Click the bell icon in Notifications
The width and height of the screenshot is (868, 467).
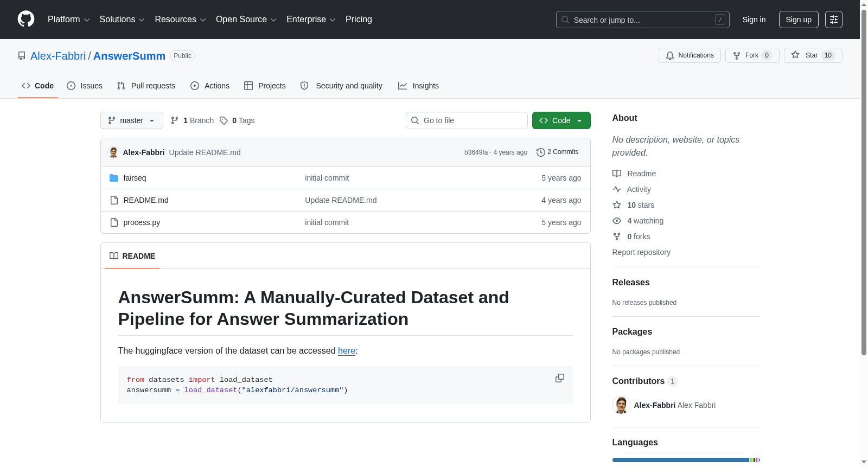coord(670,55)
